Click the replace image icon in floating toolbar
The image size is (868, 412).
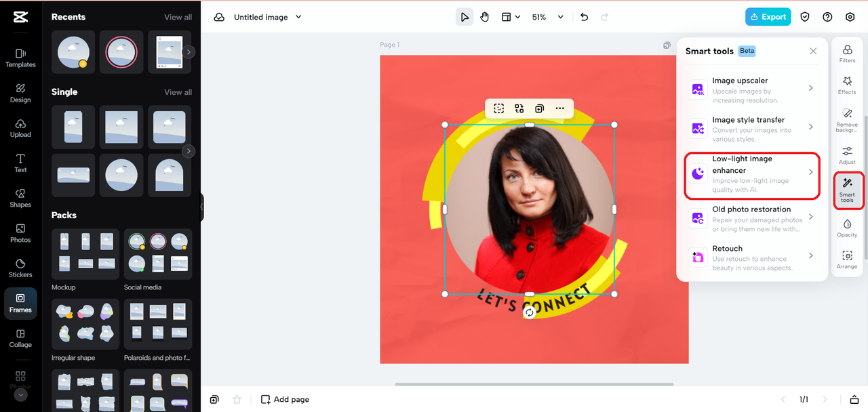[x=519, y=108]
